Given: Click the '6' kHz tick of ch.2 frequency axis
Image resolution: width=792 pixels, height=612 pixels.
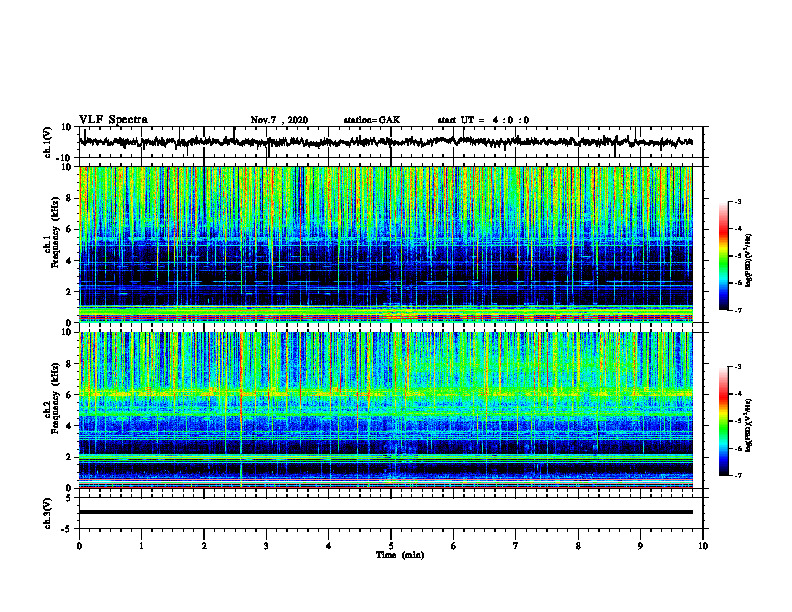Looking at the screenshot, I should coord(70,395).
